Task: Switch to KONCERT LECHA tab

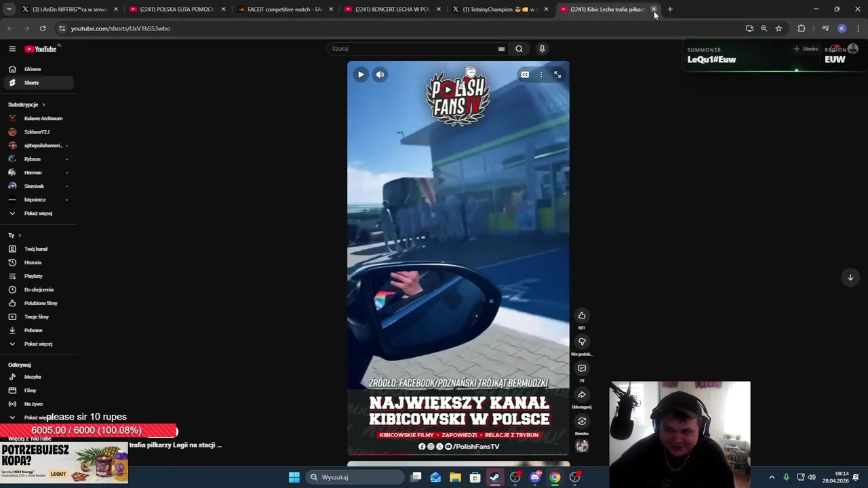Action: (x=393, y=9)
